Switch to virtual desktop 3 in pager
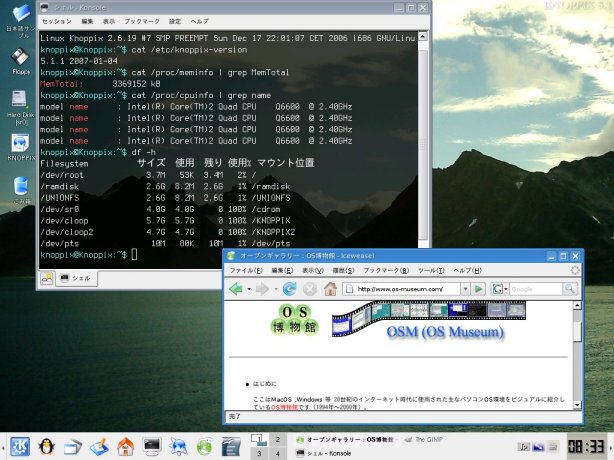This screenshot has width=614, height=460. [259, 453]
